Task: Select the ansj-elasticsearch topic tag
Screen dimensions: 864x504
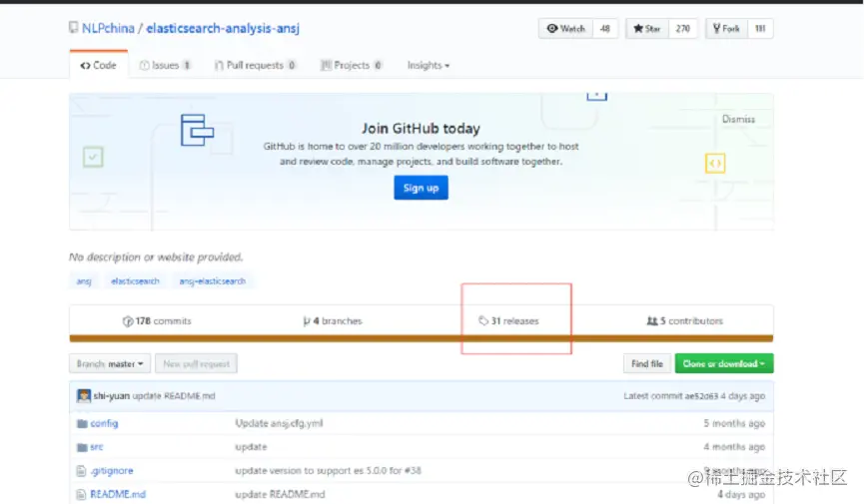Action: coord(212,280)
